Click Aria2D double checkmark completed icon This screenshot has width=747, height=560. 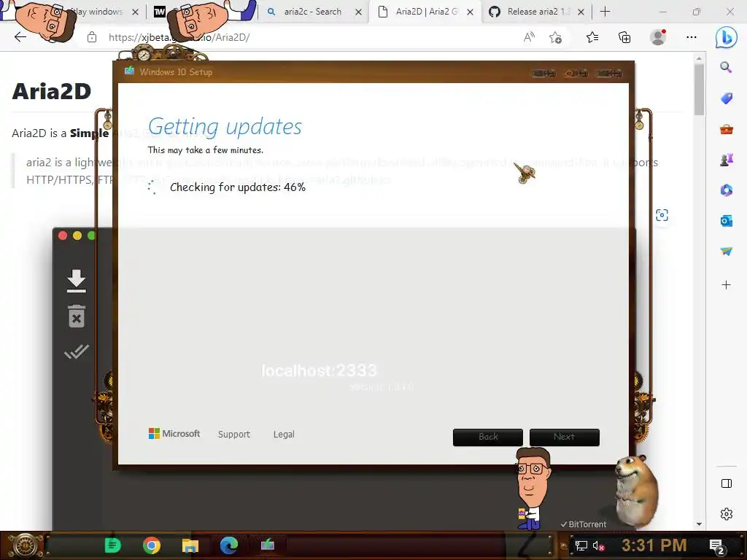[76, 351]
